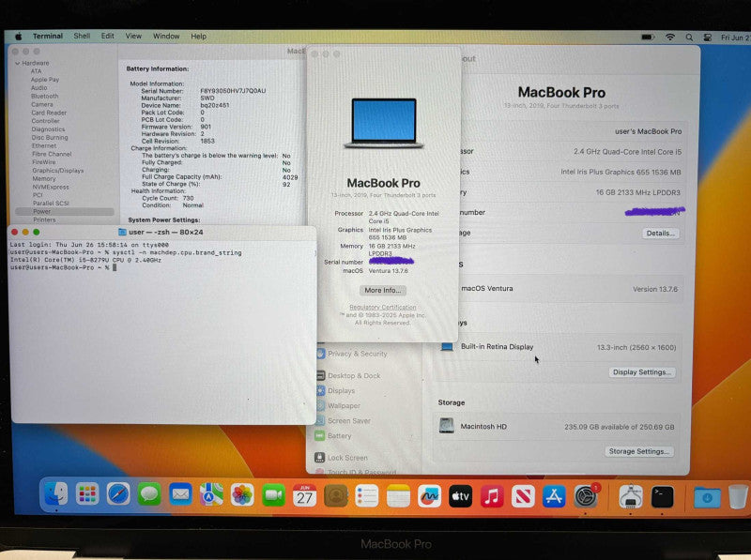Open the Window menu
Viewport: 751px width, 560px height.
click(166, 36)
